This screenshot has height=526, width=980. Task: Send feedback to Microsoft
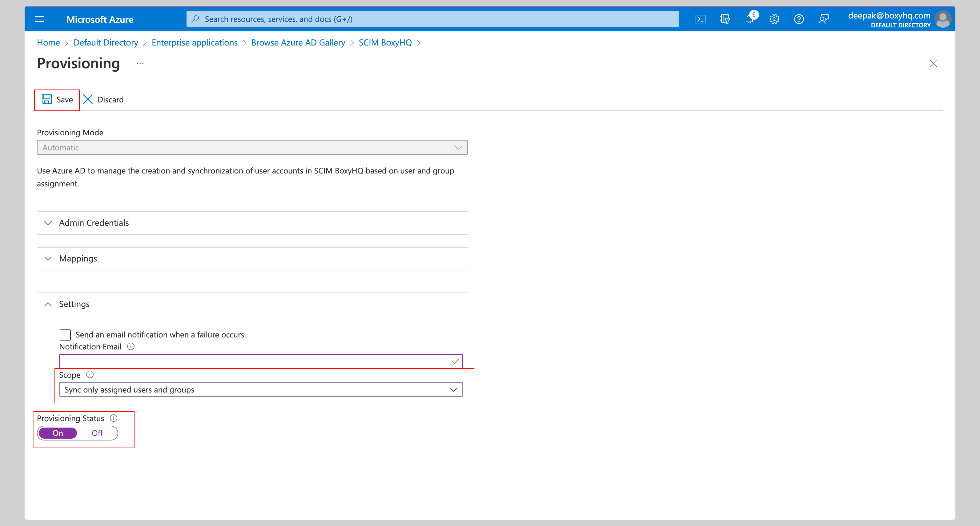(824, 19)
